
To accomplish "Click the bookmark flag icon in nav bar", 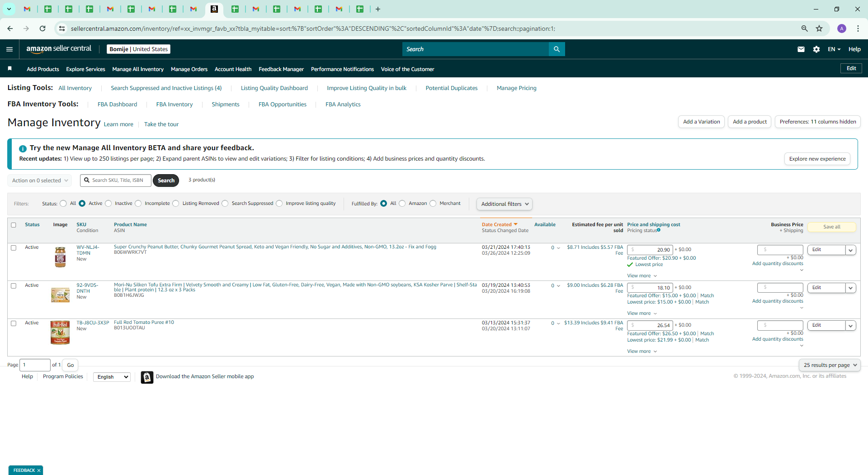I will [x=10, y=69].
